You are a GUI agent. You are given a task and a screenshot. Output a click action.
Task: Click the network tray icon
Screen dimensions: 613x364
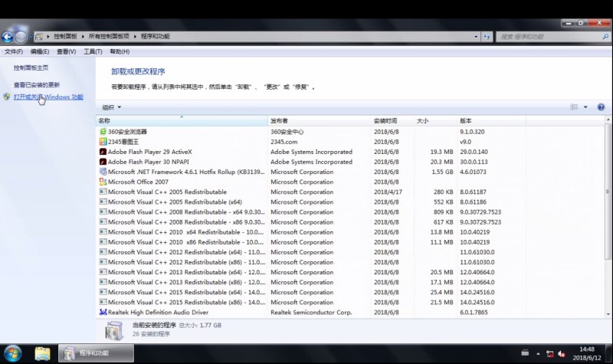549,354
